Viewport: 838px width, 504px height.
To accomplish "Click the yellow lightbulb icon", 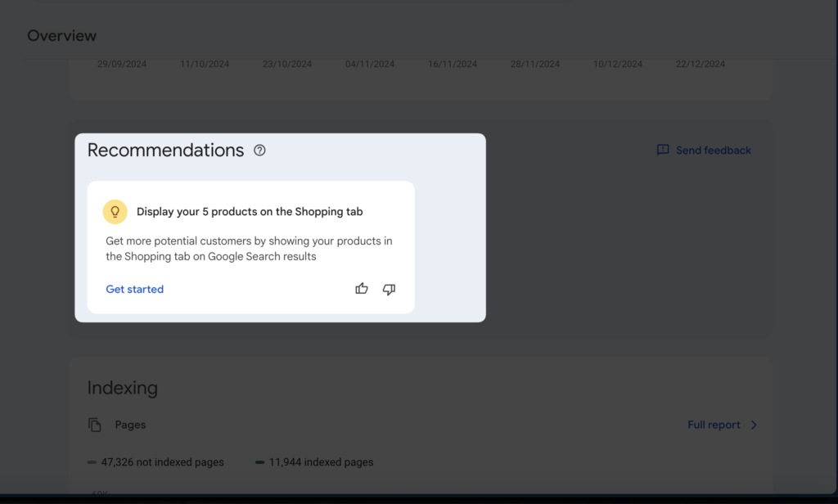I will point(115,212).
